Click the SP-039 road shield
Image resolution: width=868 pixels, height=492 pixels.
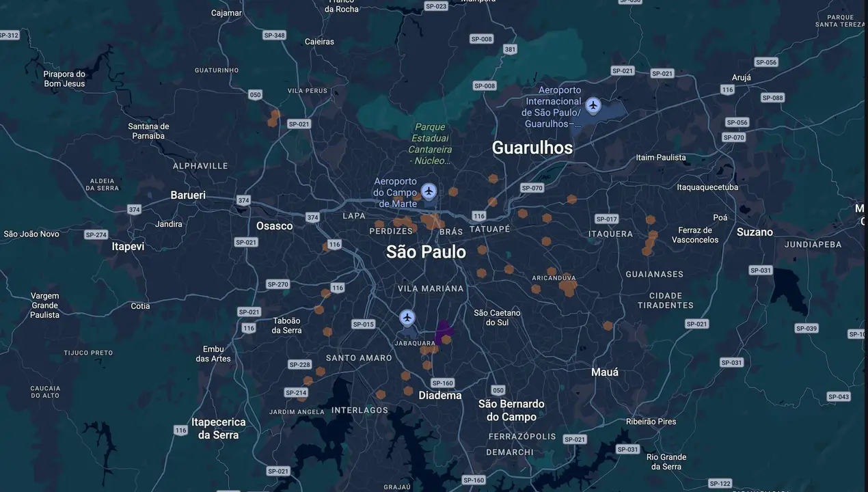tap(806, 329)
